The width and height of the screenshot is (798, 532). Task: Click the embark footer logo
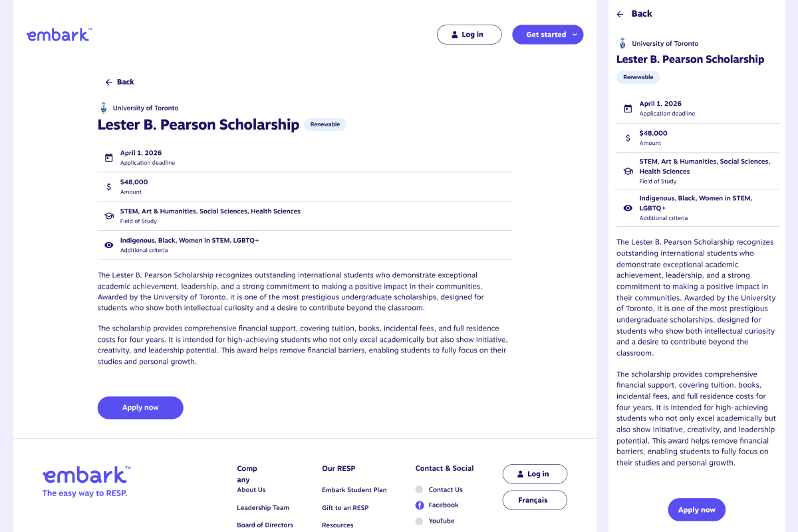pyautogui.click(x=86, y=475)
